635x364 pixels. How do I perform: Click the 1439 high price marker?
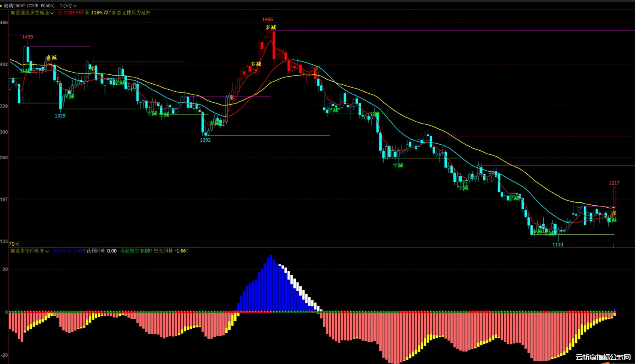tap(27, 37)
